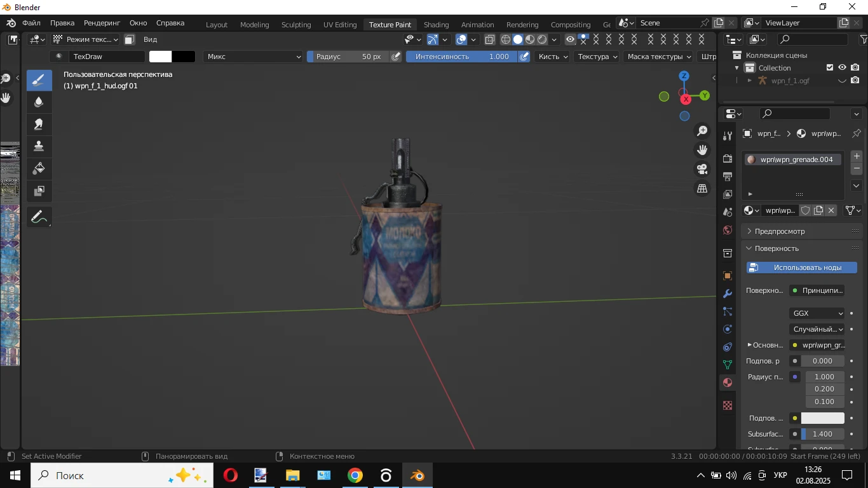Open the texture checkerboard properties tab
Screen dimensions: 868x488
728,405
